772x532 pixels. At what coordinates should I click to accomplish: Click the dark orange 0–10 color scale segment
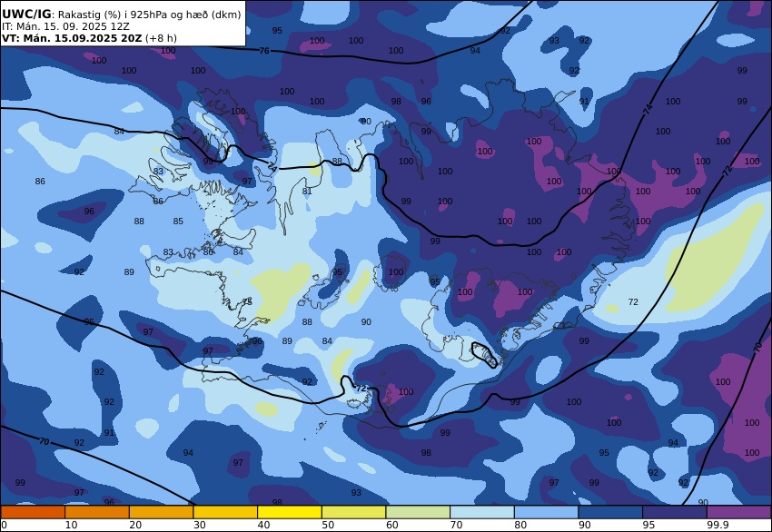33,512
